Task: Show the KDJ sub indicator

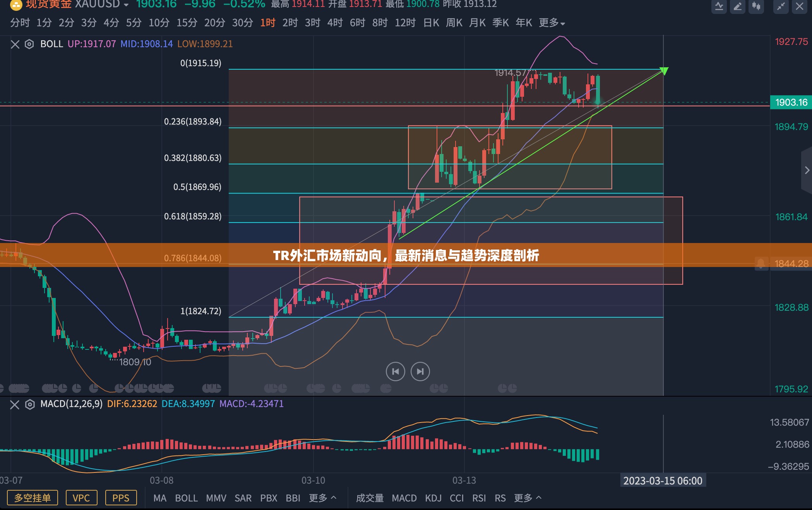Action: (433, 498)
